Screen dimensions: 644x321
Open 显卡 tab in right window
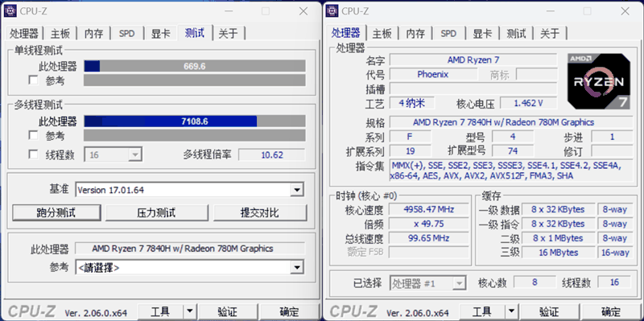tap(482, 34)
